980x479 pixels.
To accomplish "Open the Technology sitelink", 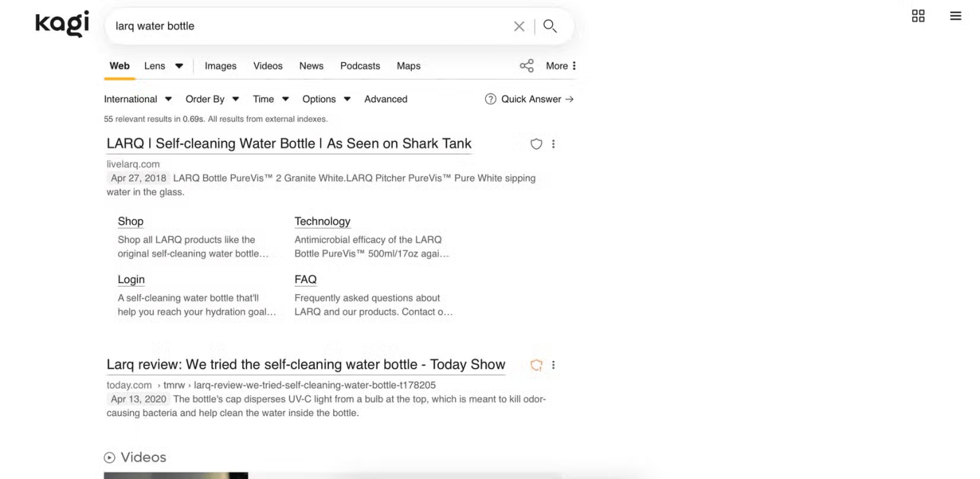I will point(322,221).
